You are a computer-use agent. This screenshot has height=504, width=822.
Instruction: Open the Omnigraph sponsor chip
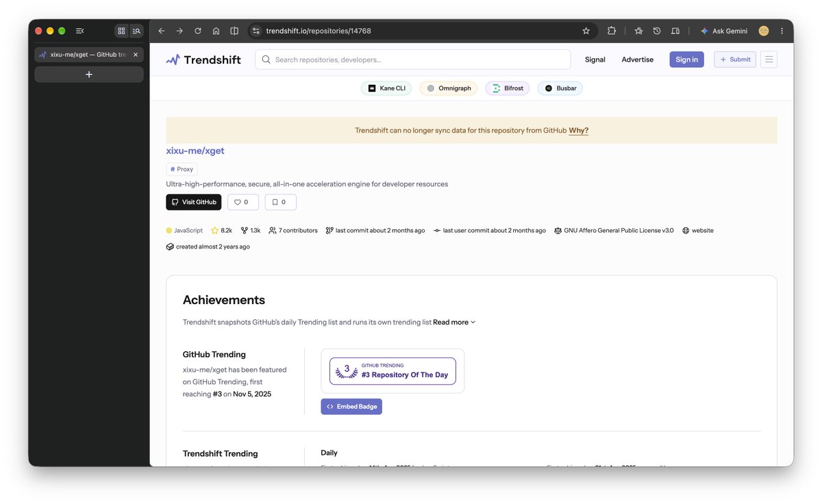[449, 88]
